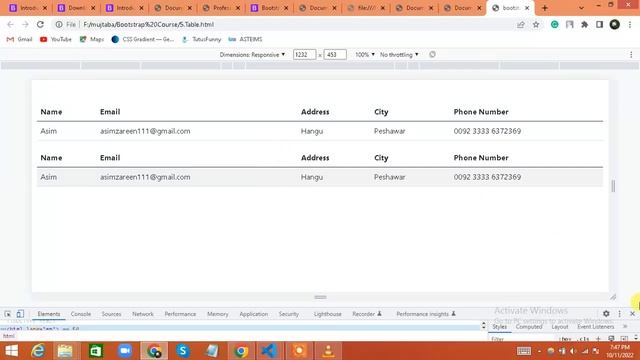
Task: Launch Internet Explorer from taskbar
Action: click(38, 351)
